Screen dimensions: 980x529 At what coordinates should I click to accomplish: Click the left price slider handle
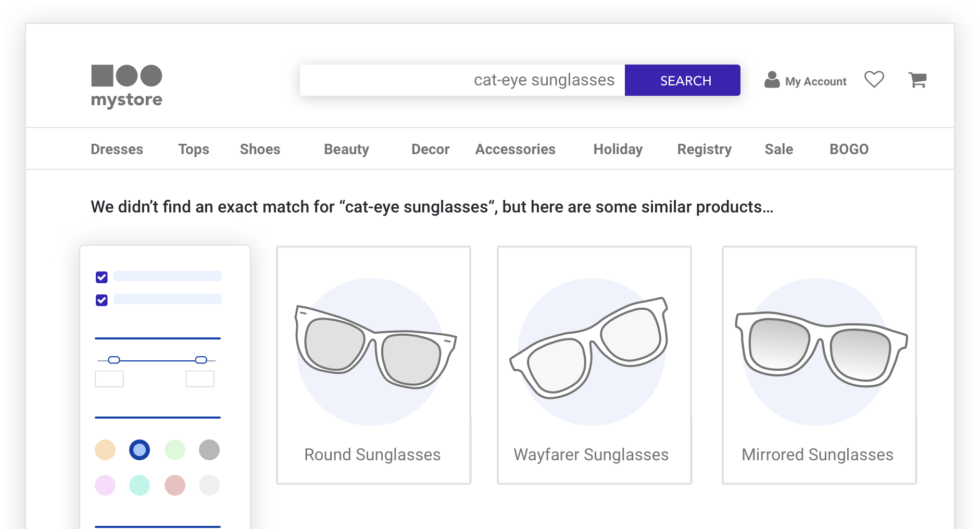[x=114, y=360]
